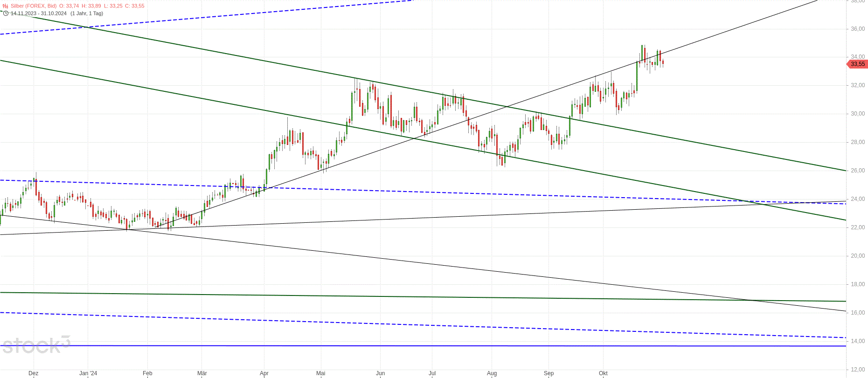Click the 28,00 price axis label
This screenshot has height=378, width=868.
point(858,142)
